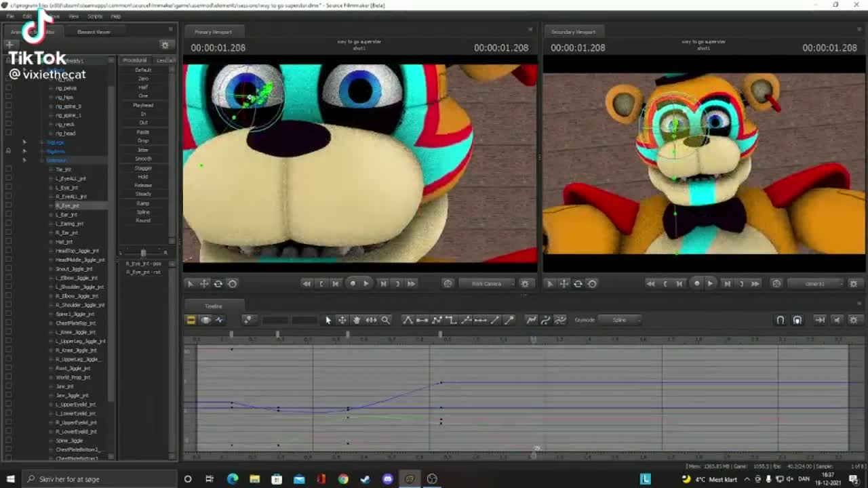
Task: Jump to end in primary viewport
Action: point(411,284)
